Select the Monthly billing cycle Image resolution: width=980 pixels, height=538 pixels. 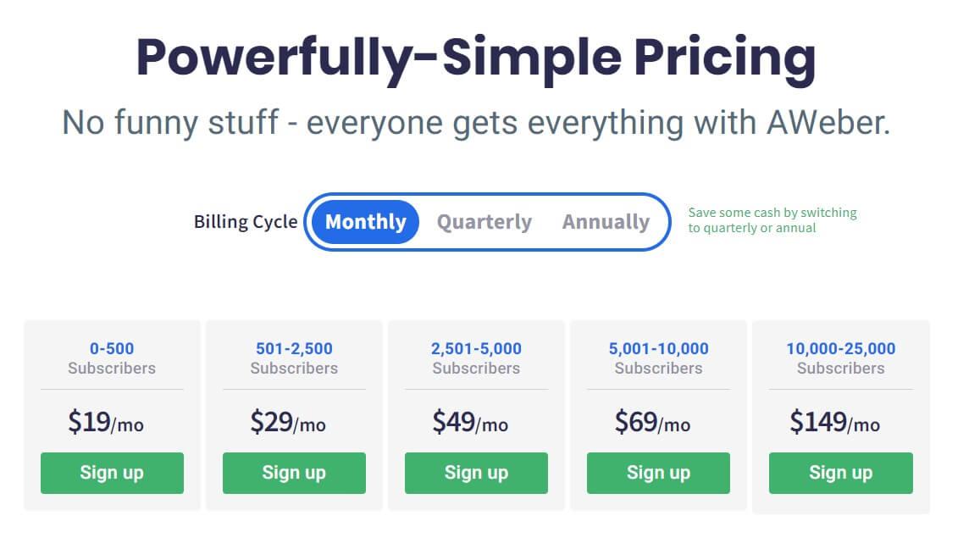coord(365,222)
